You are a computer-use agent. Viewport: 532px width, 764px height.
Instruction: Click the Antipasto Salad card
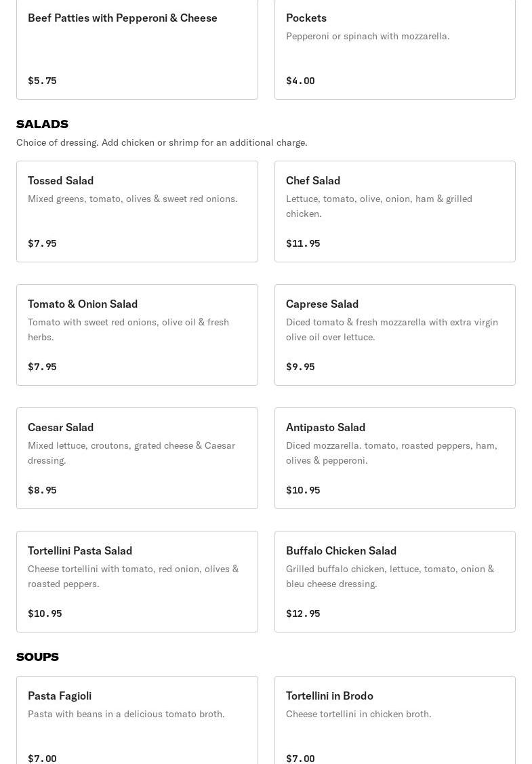[394, 458]
